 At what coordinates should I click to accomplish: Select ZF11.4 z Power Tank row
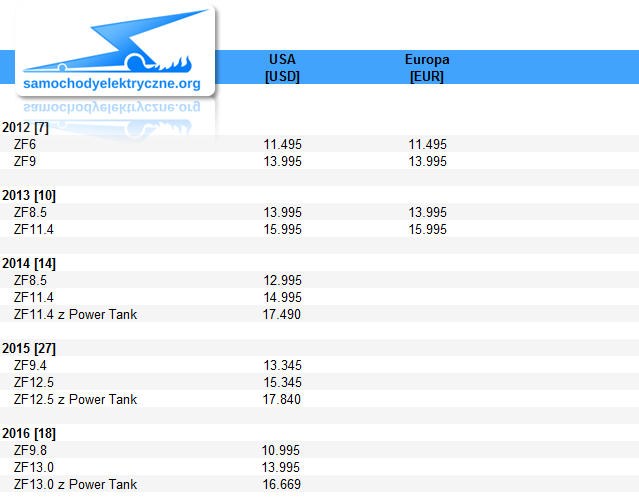tap(320, 314)
